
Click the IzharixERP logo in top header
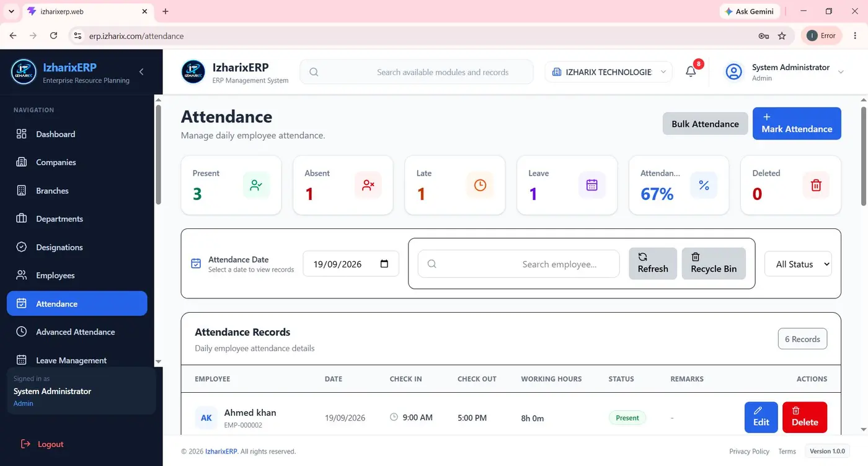pyautogui.click(x=193, y=72)
